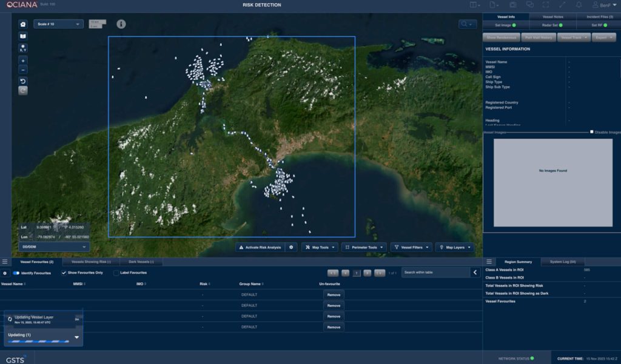Open the map legend book icon
This screenshot has width=621, height=364.
[x=23, y=36]
